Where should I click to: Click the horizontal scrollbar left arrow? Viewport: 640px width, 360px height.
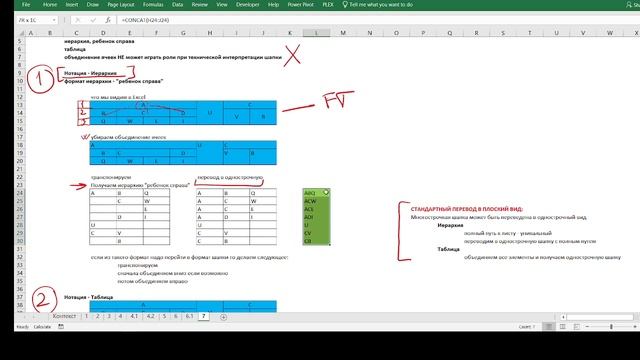pos(563,317)
